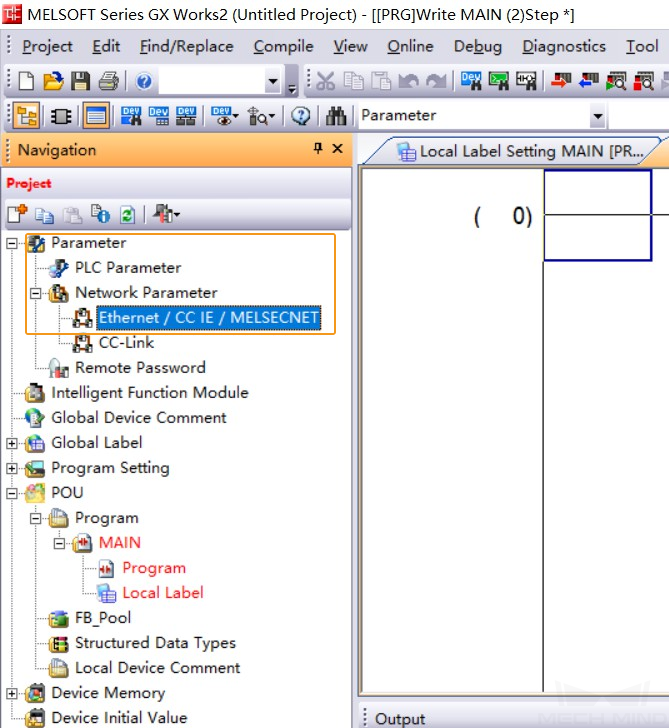Click the black binoculars search icon
669x728 pixels.
(336, 116)
